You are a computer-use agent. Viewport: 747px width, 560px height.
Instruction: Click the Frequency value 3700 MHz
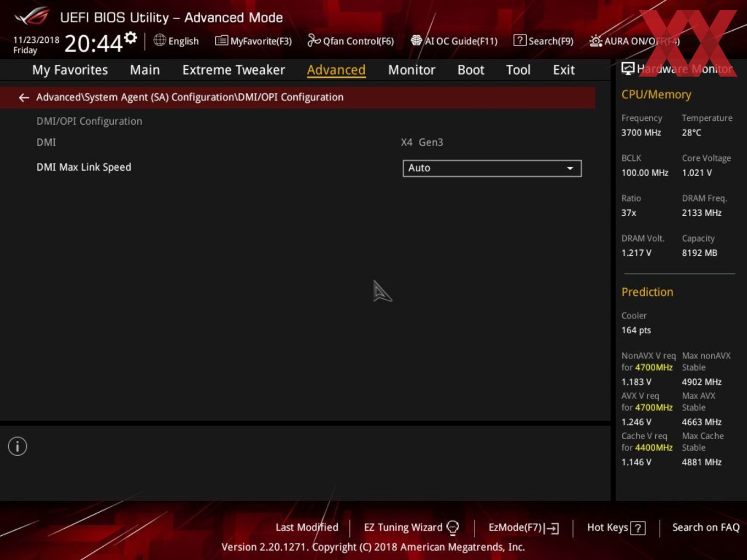[x=641, y=132]
